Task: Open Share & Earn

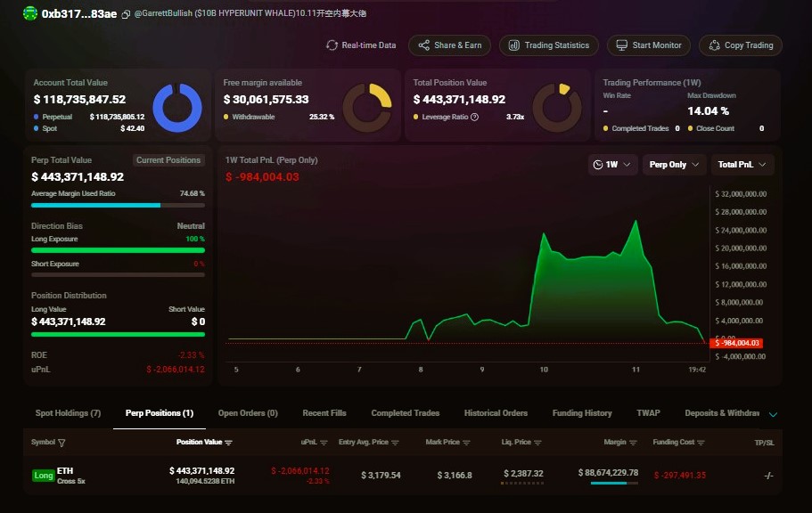Action: click(449, 45)
